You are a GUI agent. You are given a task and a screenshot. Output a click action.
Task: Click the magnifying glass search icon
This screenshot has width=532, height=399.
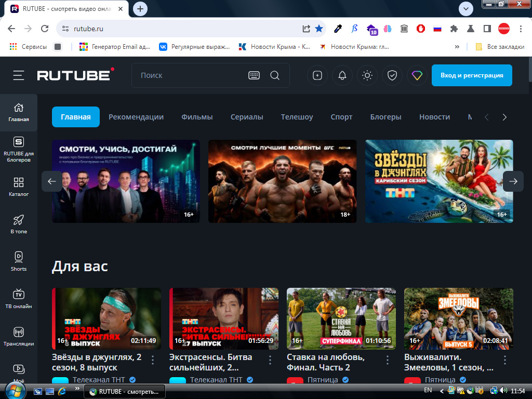click(x=275, y=76)
